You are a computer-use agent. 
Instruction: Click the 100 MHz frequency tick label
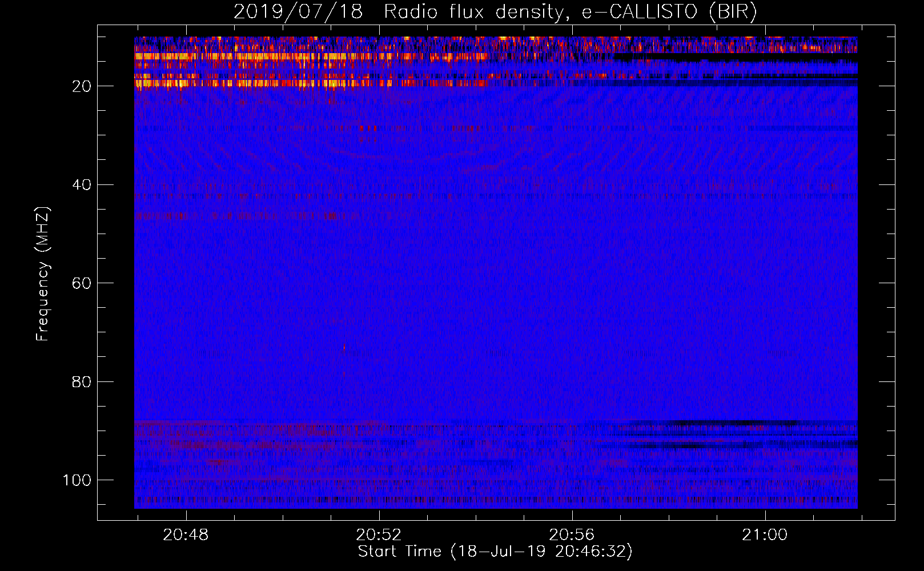(77, 480)
